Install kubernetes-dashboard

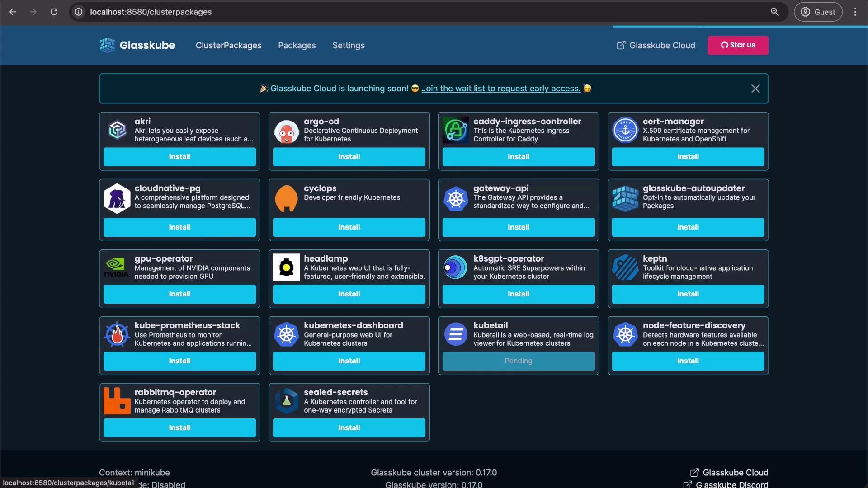tap(349, 361)
